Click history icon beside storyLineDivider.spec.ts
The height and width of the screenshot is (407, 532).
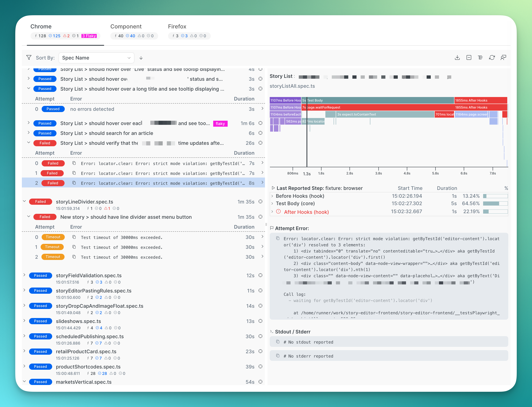tap(260, 202)
